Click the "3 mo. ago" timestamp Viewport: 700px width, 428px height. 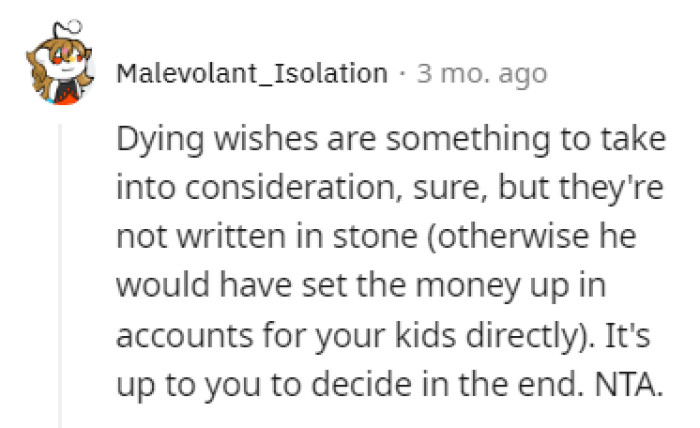click(482, 74)
